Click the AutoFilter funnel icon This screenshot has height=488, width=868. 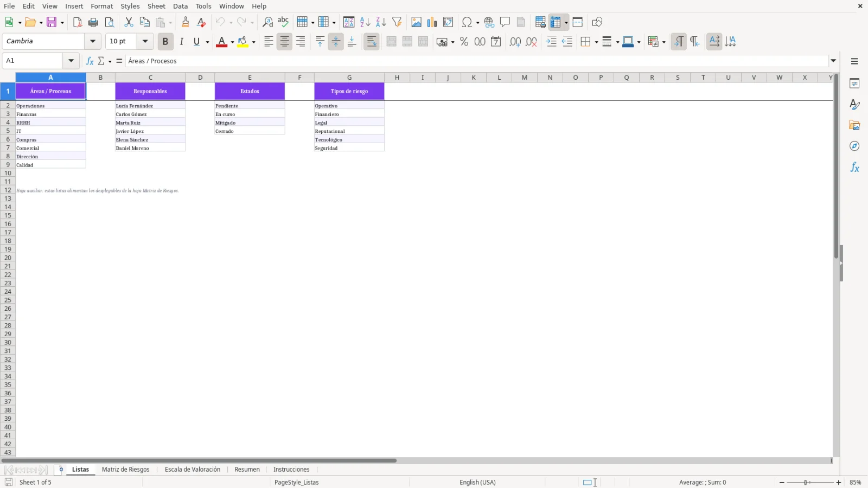point(397,22)
